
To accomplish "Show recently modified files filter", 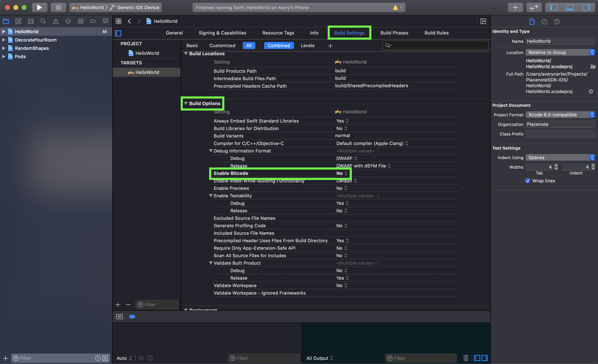I will click(x=98, y=358).
